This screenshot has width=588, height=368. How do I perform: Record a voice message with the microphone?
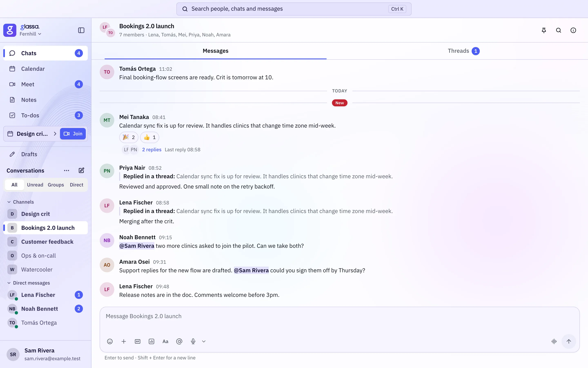click(x=193, y=341)
